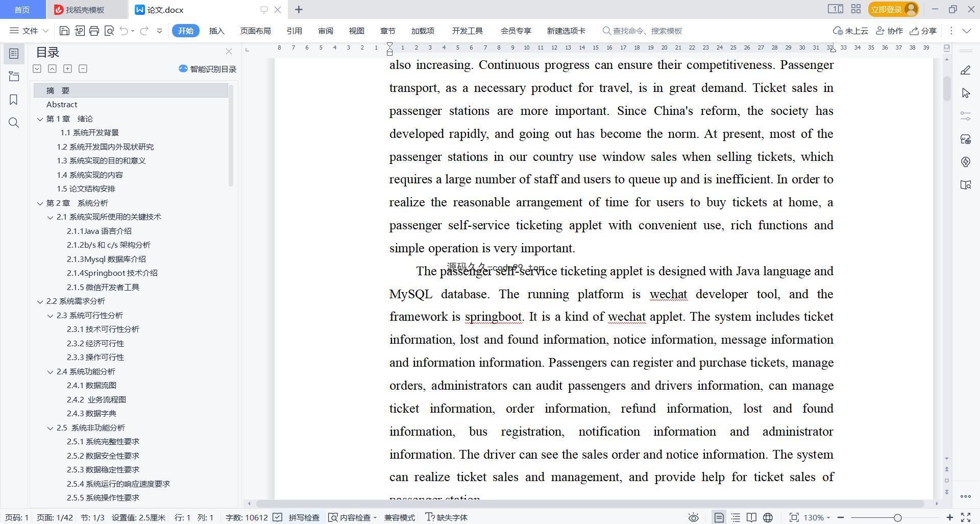Click the expand-all plus icon in outline toolbar

click(67, 68)
